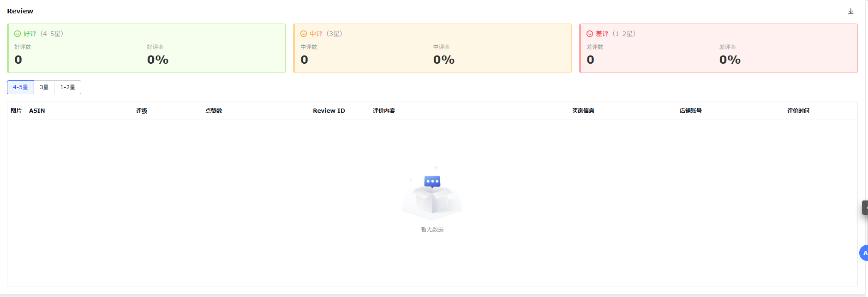Click the dark gray side panel handle
The width and height of the screenshot is (868, 297).
865,207
